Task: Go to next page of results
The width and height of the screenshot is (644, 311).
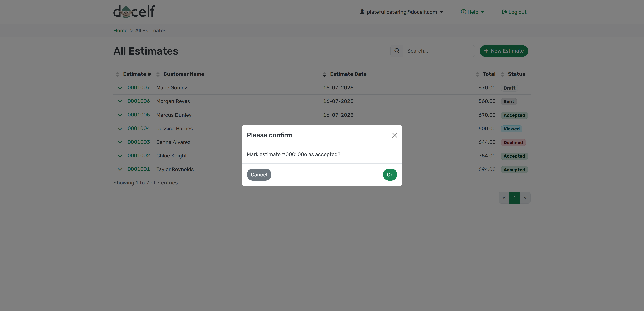Action: pos(525,198)
